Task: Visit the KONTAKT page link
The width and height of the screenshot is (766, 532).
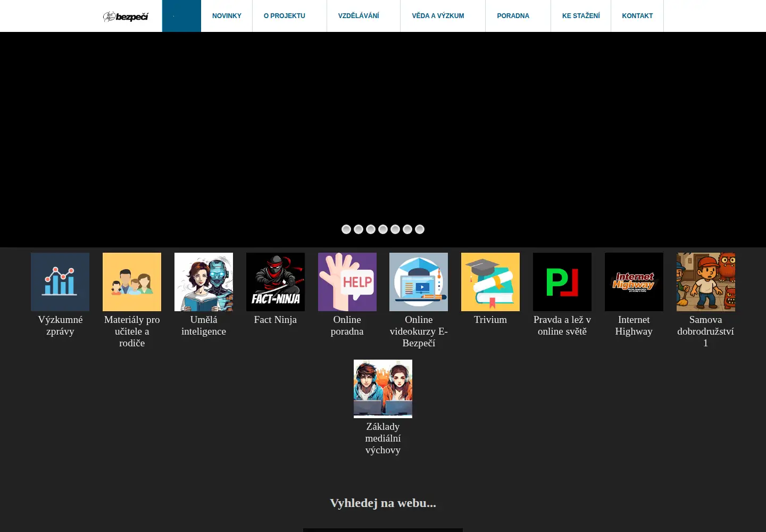Action: [x=637, y=16]
